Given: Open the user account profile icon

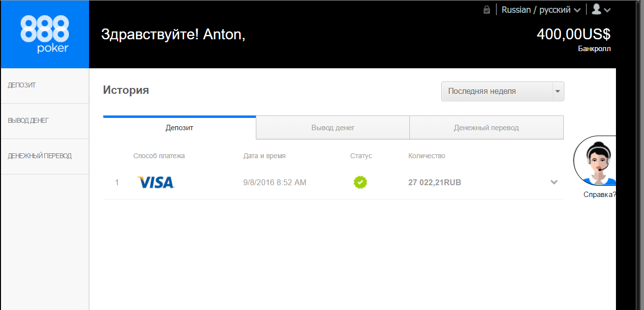Looking at the screenshot, I should (x=596, y=9).
